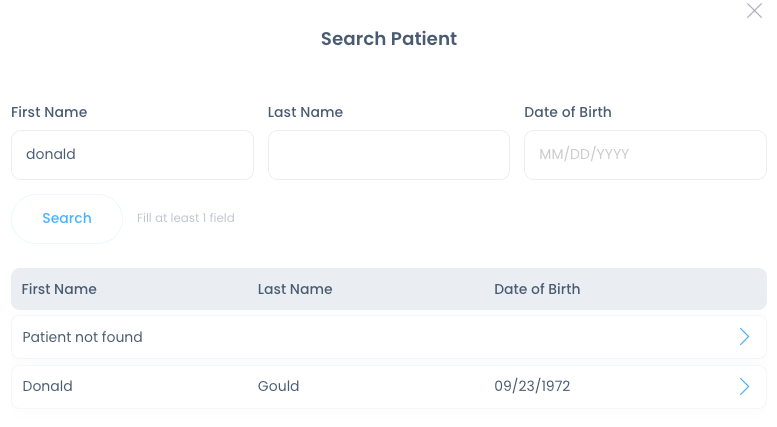Viewport: 777px width, 427px height.
Task: Click the Date of Birth column header
Action: point(537,289)
